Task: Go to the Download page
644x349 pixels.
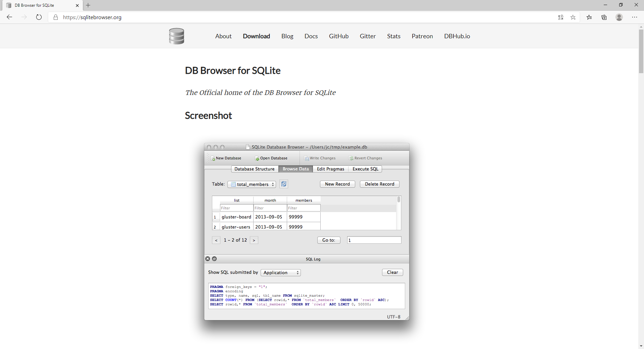Action: pyautogui.click(x=256, y=36)
